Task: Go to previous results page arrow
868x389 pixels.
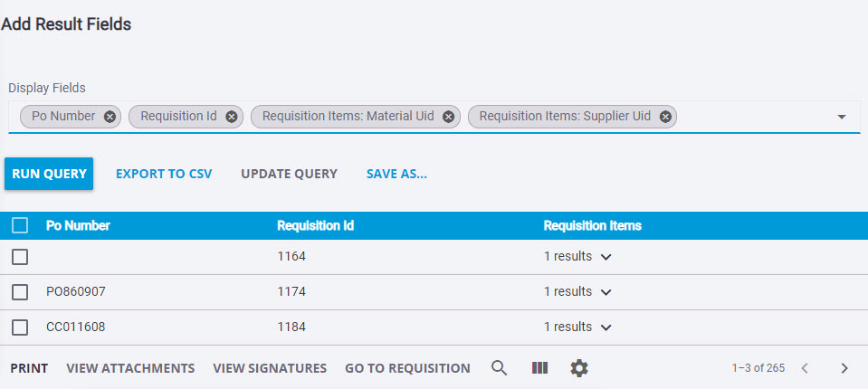Action: tap(805, 368)
